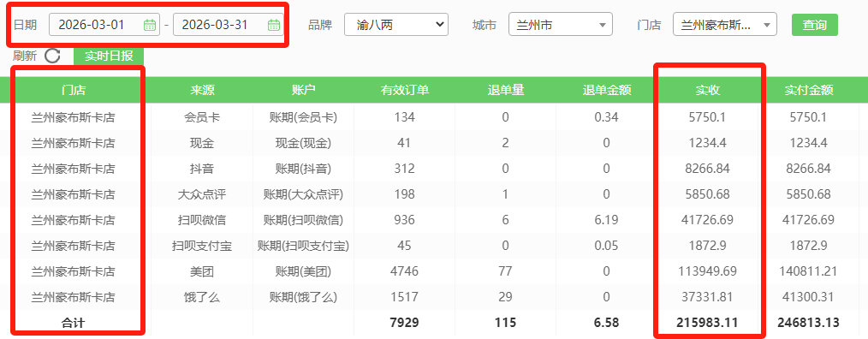Click valid orders value 4746
868x339 pixels.
404,271
